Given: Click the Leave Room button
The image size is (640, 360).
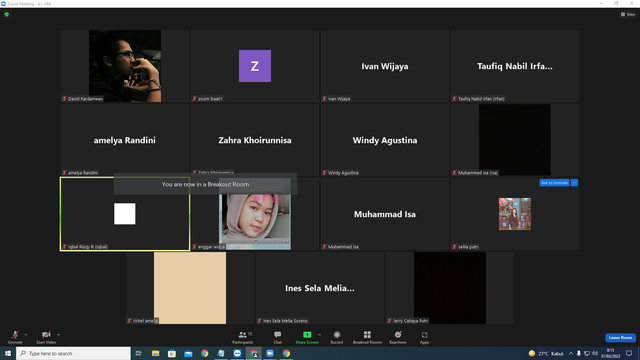Looking at the screenshot, I should click(x=620, y=338).
